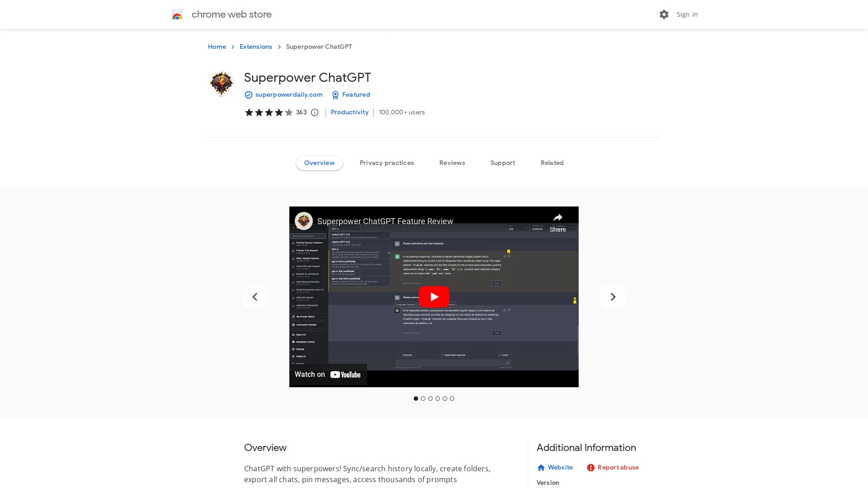
Task: Click the Chrome Web Store rainbow logo
Action: (177, 14)
